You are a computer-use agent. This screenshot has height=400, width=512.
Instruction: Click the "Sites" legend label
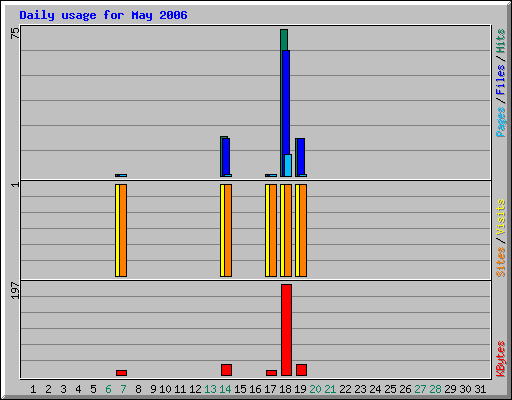(501, 262)
